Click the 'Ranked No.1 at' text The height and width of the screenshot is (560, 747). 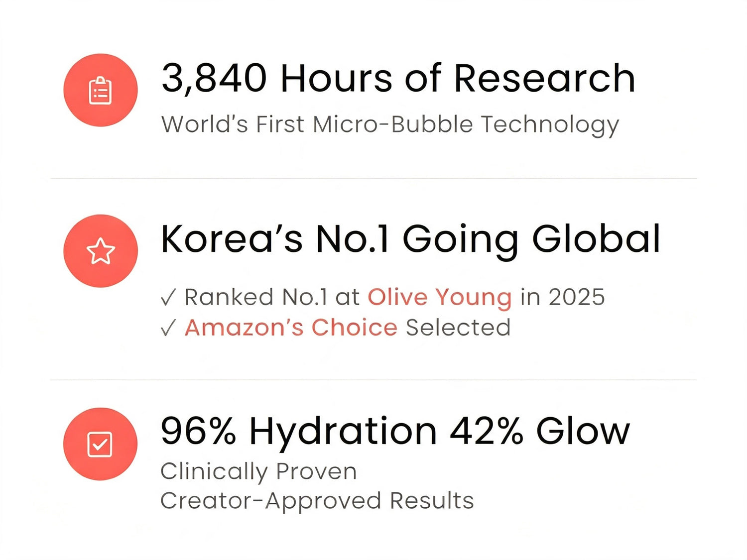coord(272,297)
